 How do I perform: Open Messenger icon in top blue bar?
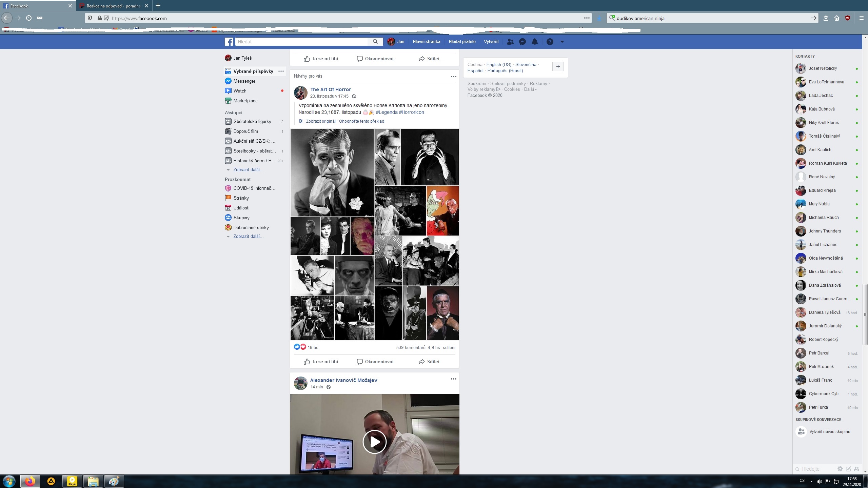click(522, 42)
